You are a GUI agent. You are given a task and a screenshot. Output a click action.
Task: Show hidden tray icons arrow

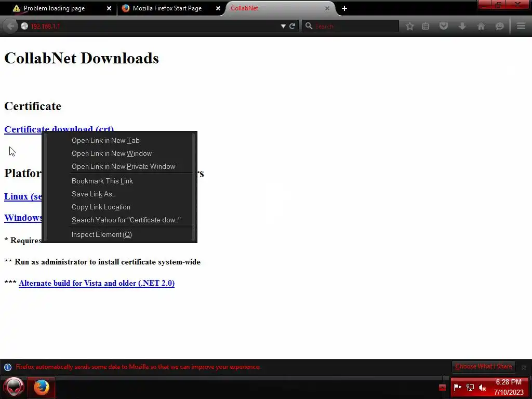(x=442, y=388)
